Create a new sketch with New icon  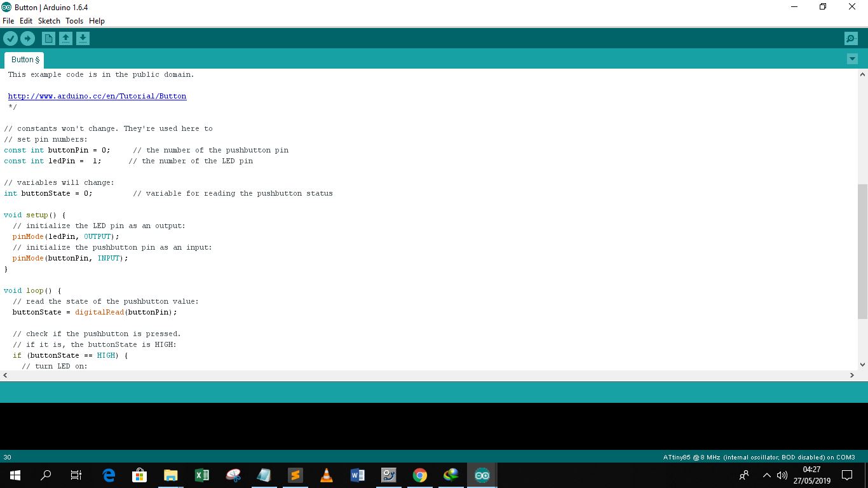[x=48, y=39]
